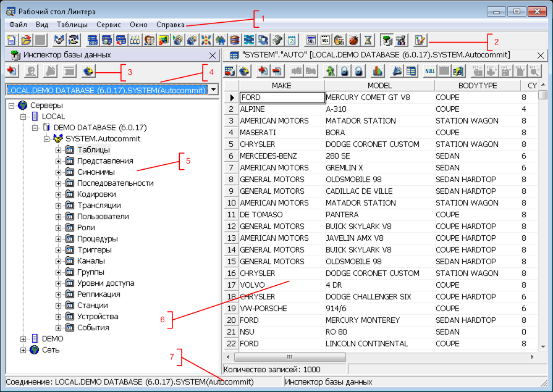Click the MODEL column header
Image resolution: width=553 pixels, height=392 pixels.
click(380, 86)
